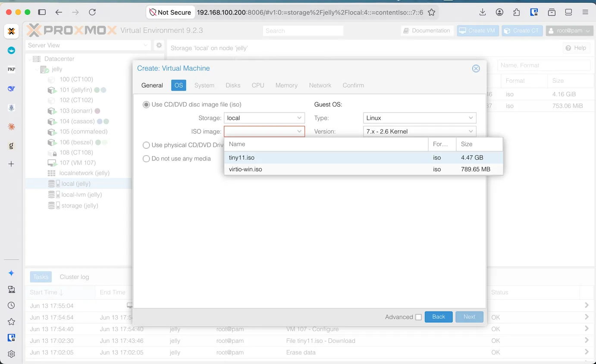The width and height of the screenshot is (596, 364).
Task: Click the Back button in wizard
Action: (439, 317)
